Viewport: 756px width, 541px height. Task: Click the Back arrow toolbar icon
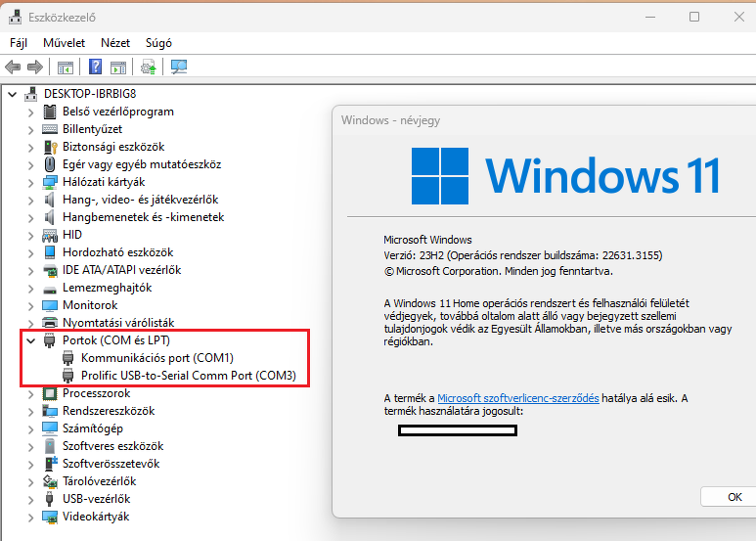tap(13, 68)
